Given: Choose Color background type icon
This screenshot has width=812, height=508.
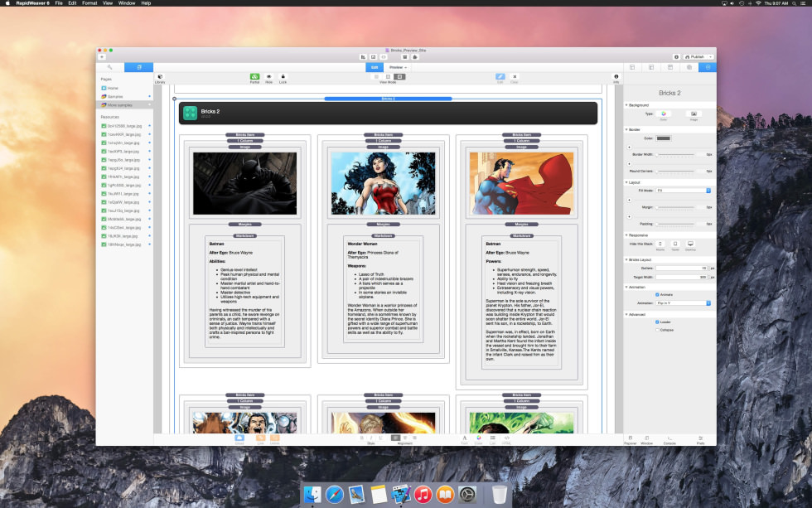Looking at the screenshot, I should 664,114.
